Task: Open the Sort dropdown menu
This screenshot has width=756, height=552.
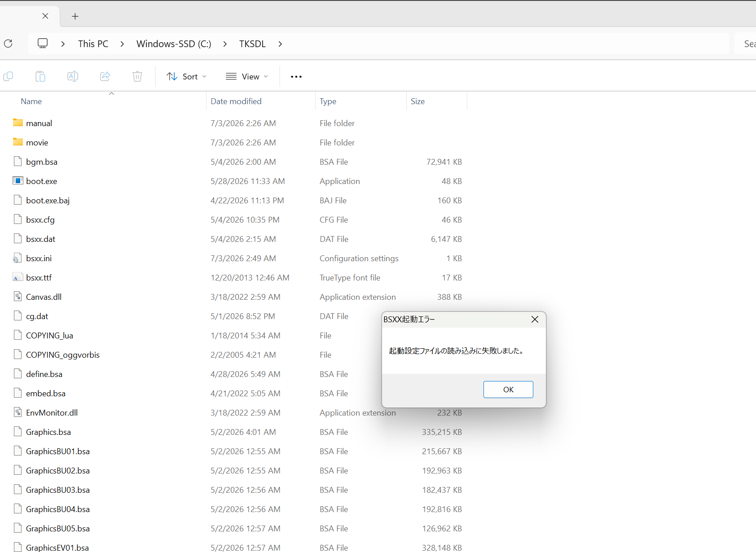Action: 186,77
